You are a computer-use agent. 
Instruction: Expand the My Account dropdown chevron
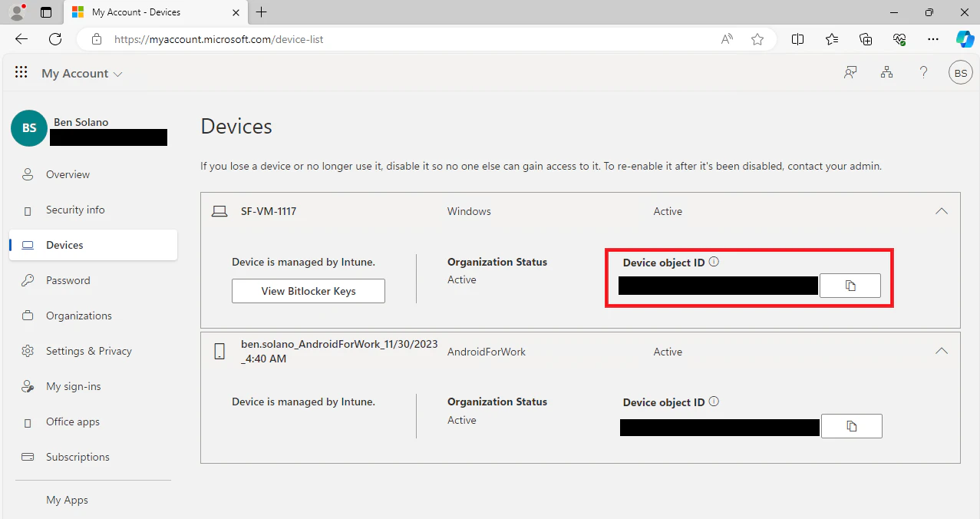[117, 74]
